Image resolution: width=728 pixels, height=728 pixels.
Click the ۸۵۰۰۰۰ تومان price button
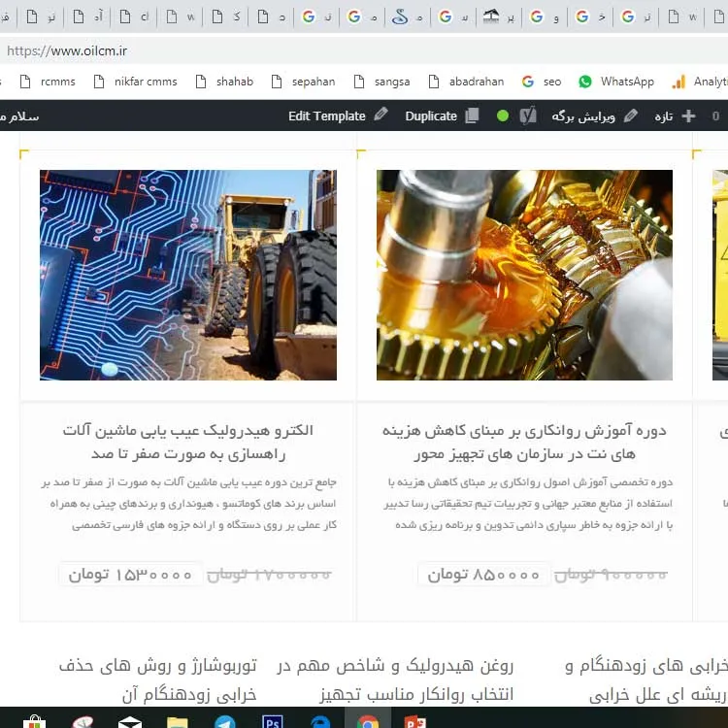[482, 575]
